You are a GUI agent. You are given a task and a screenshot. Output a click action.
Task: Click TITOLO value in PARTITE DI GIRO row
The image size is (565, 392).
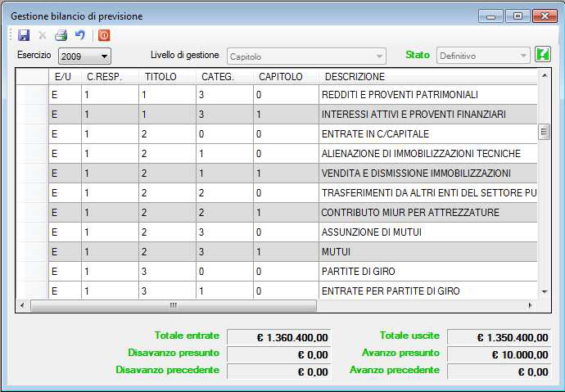point(167,272)
